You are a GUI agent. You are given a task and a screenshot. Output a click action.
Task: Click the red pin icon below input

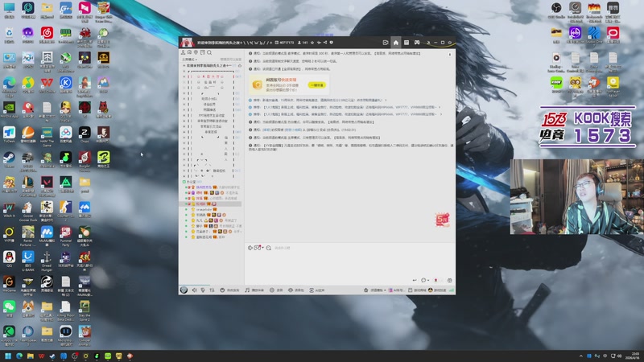[x=436, y=280]
